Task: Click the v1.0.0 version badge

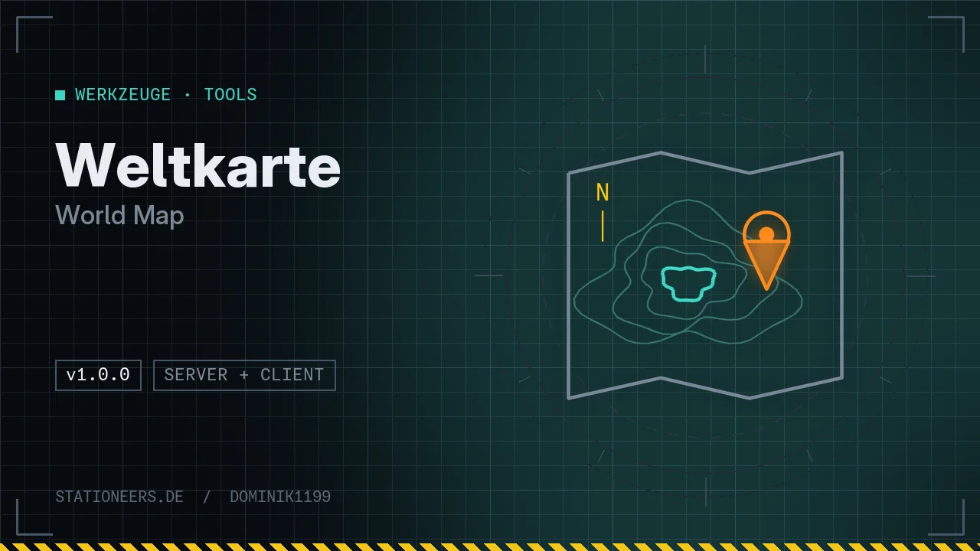Action: (98, 375)
